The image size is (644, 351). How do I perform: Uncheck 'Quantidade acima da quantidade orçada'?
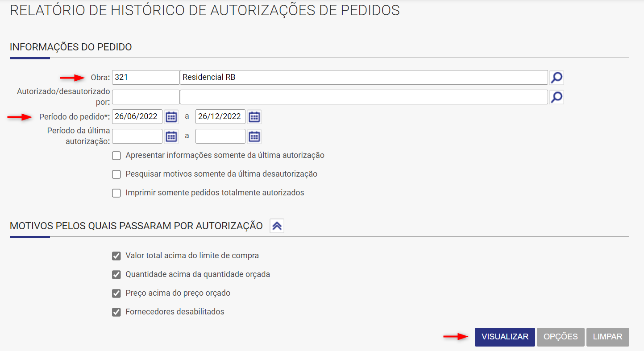click(x=116, y=275)
